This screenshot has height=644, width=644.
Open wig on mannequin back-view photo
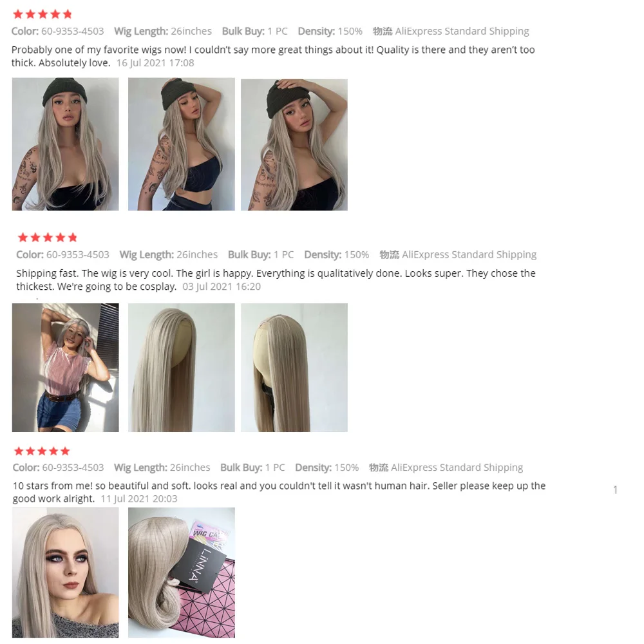point(294,368)
